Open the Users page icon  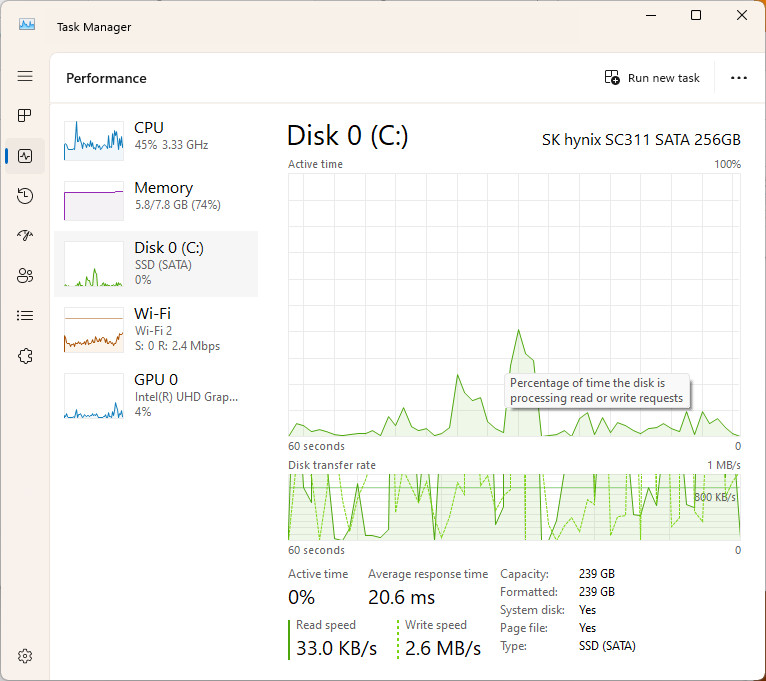(25, 276)
